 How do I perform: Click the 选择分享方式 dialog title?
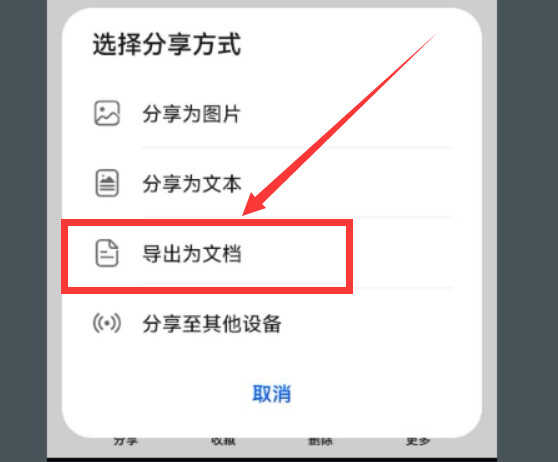click(x=167, y=44)
